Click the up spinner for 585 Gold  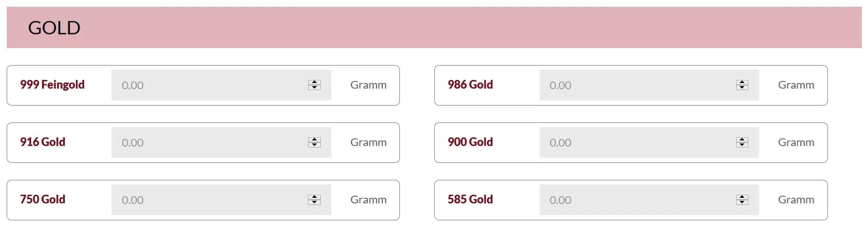(x=742, y=197)
